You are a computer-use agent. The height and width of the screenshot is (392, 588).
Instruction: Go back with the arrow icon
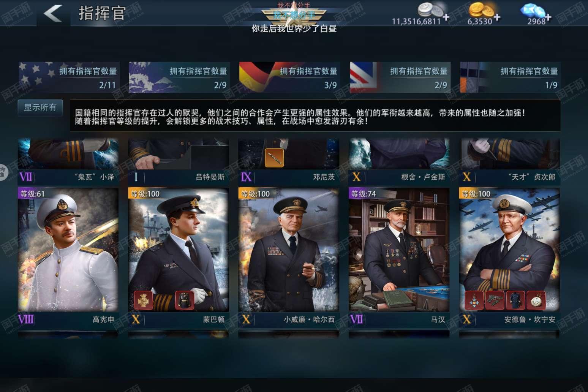pyautogui.click(x=53, y=14)
